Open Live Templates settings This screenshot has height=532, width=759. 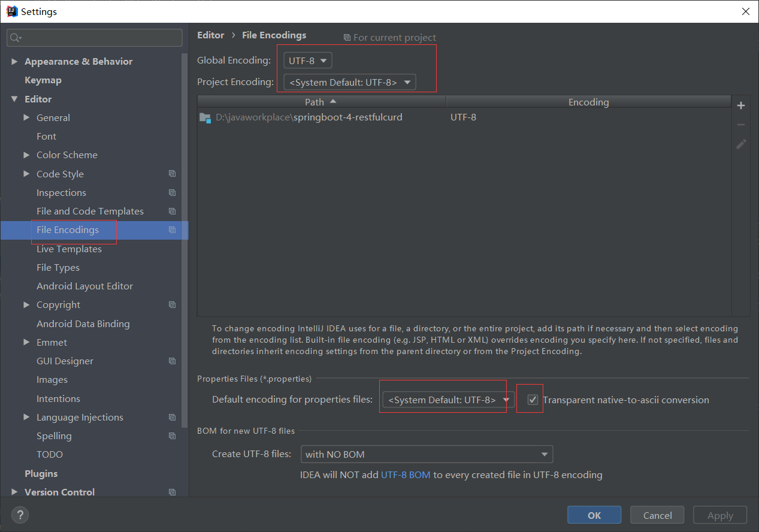click(x=69, y=249)
